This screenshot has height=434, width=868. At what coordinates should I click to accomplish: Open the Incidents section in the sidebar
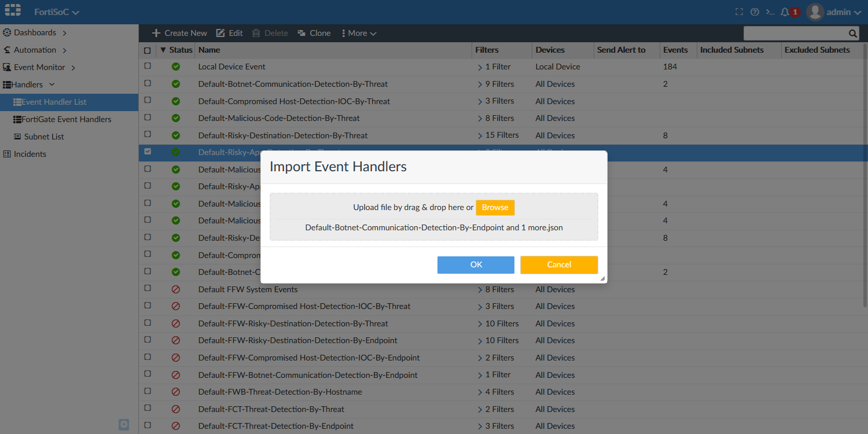30,154
